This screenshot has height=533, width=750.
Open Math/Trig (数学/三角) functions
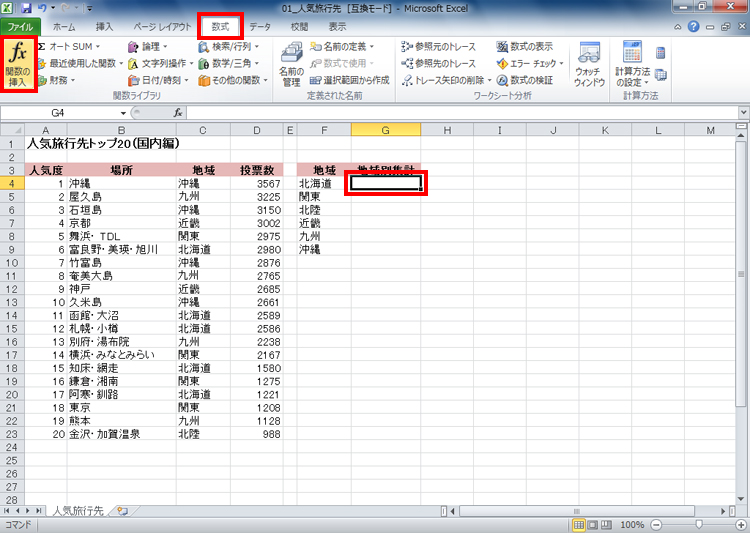coord(229,63)
